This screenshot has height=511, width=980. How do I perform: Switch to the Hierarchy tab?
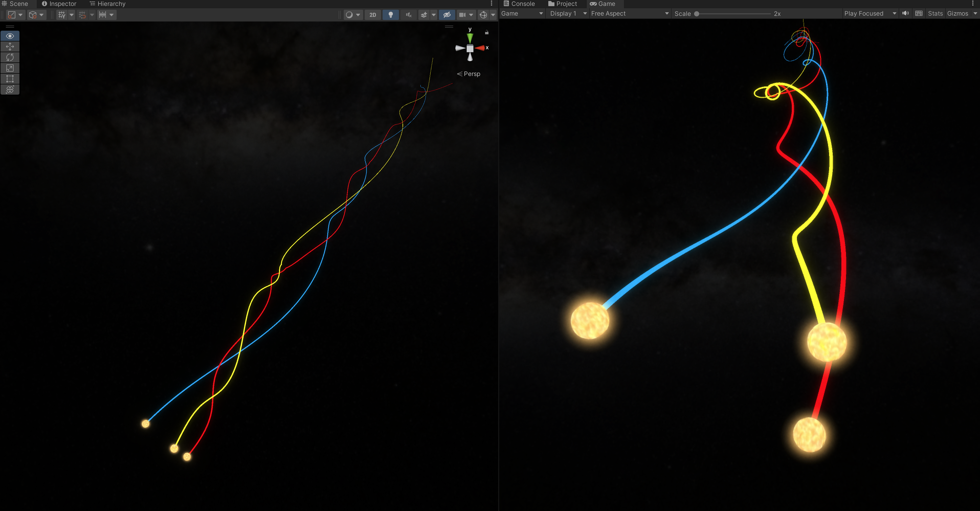(x=108, y=4)
